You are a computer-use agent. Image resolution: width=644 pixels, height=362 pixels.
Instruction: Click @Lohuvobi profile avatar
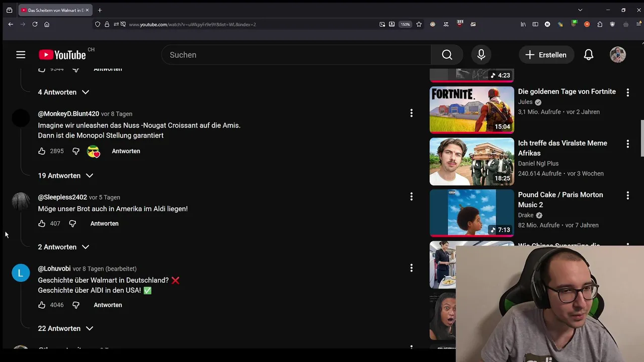coord(21,273)
